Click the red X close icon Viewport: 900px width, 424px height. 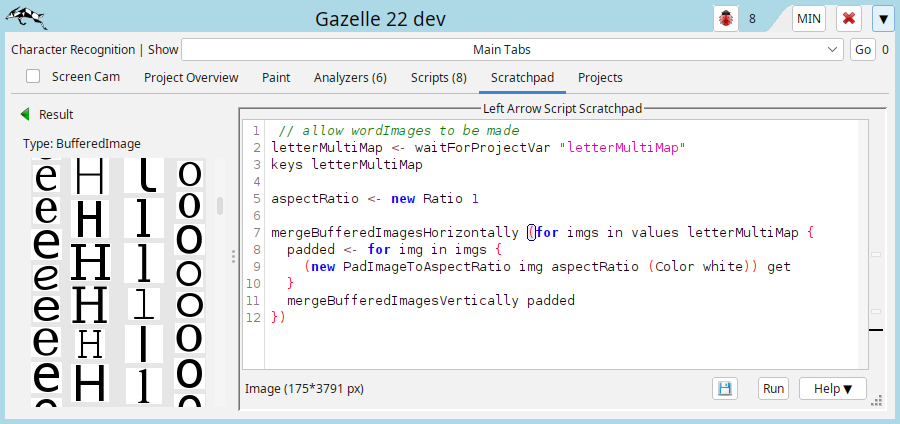click(x=849, y=19)
